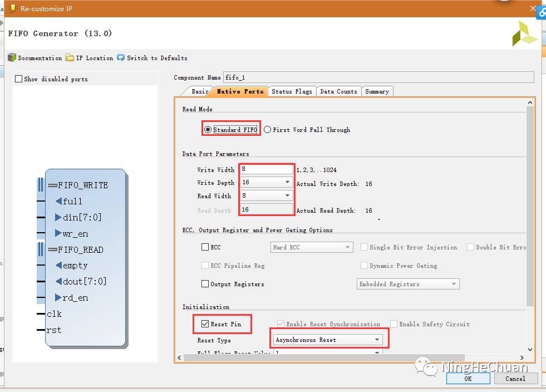Viewport: 546px width, 392px height.
Task: Collapse the FIFO_WRITE interface group
Action: pyautogui.click(x=53, y=185)
